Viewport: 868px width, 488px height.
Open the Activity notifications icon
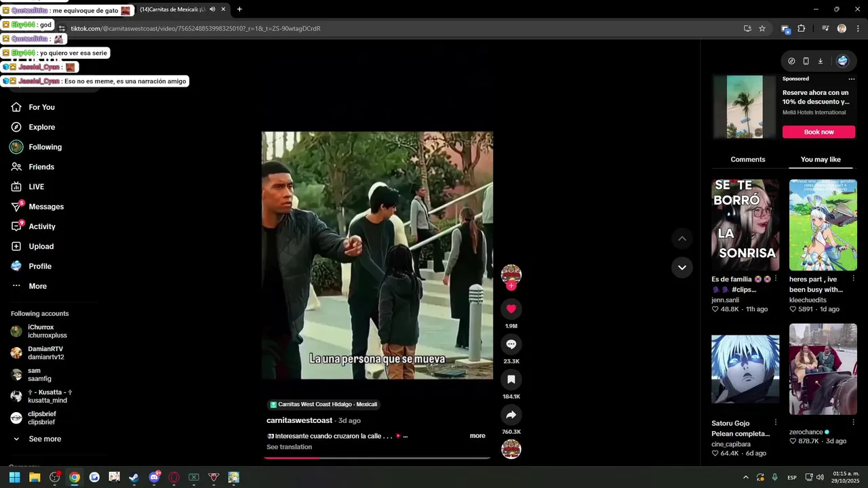pyautogui.click(x=16, y=226)
